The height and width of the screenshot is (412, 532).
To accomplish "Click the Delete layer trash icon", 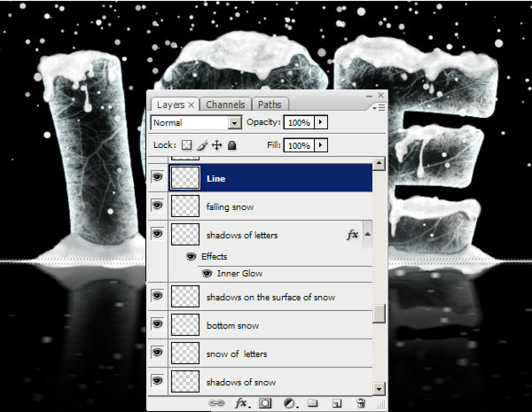I will point(360,403).
